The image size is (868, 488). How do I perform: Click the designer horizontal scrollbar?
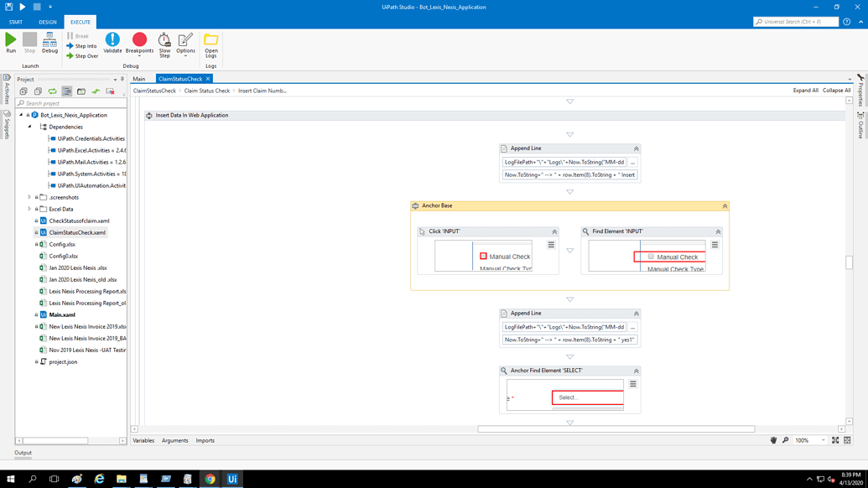(616, 428)
